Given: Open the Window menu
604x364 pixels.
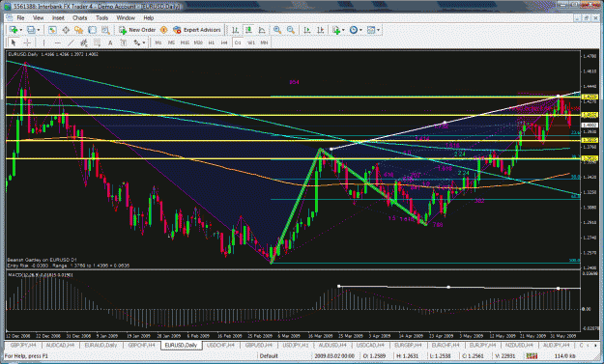Looking at the screenshot, I should 126,17.
